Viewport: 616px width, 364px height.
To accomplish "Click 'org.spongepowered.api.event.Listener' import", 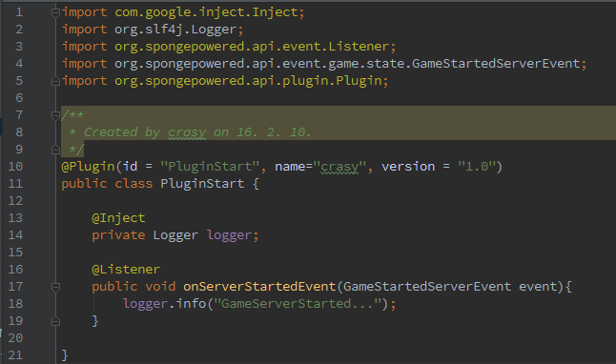I will click(x=252, y=47).
